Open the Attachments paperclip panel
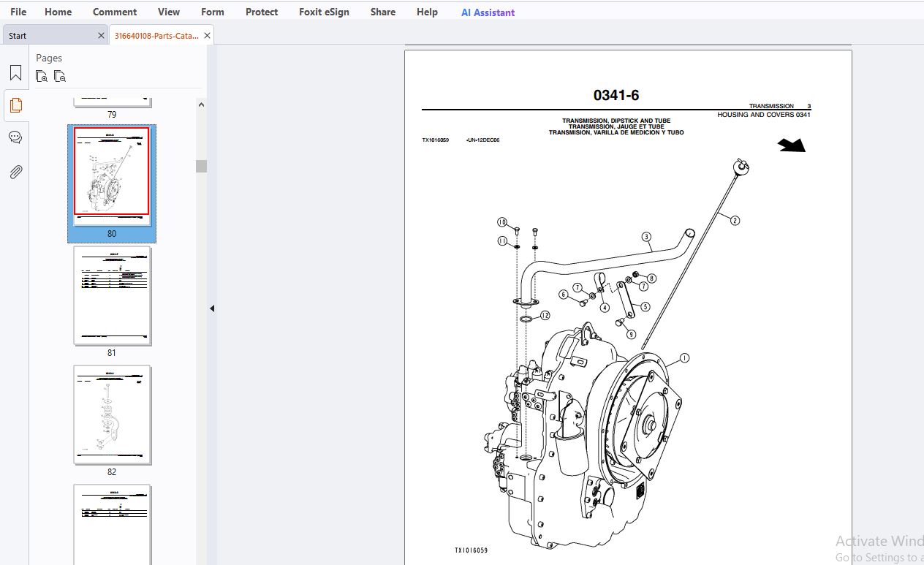This screenshot has height=565, width=924. [15, 172]
